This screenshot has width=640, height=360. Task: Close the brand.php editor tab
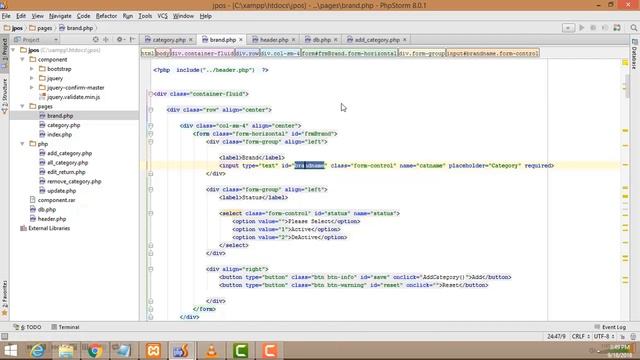click(x=241, y=40)
